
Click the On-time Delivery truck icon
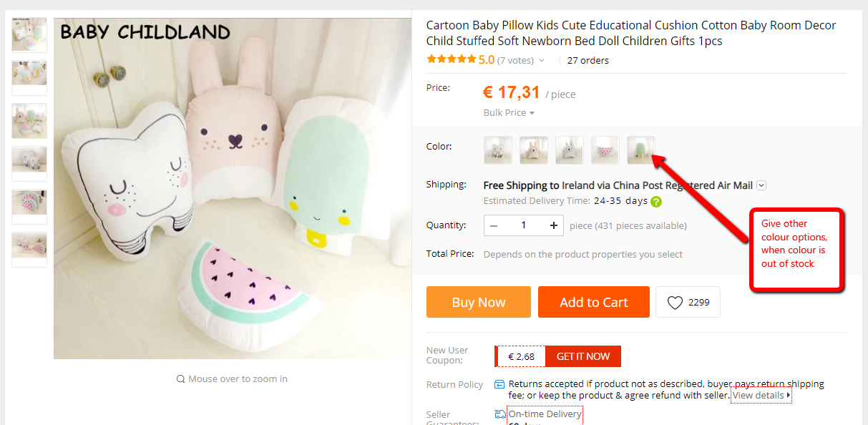tap(499, 414)
